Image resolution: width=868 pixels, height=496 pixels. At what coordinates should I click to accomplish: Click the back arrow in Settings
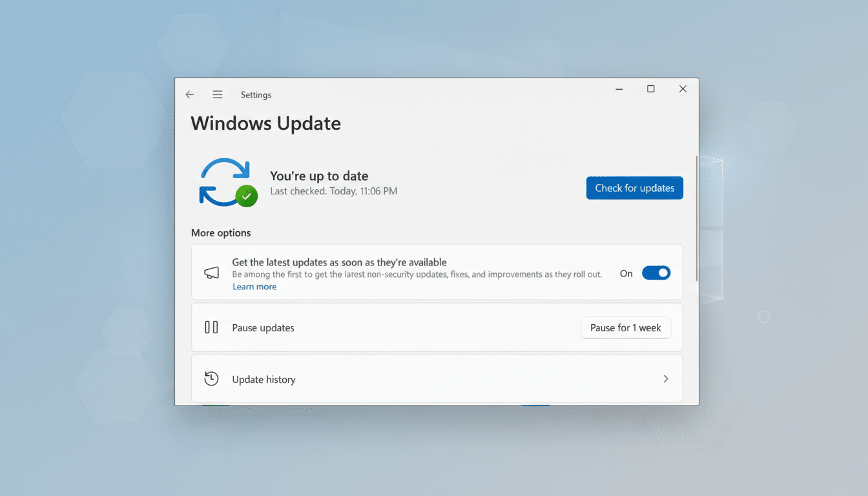click(x=189, y=94)
